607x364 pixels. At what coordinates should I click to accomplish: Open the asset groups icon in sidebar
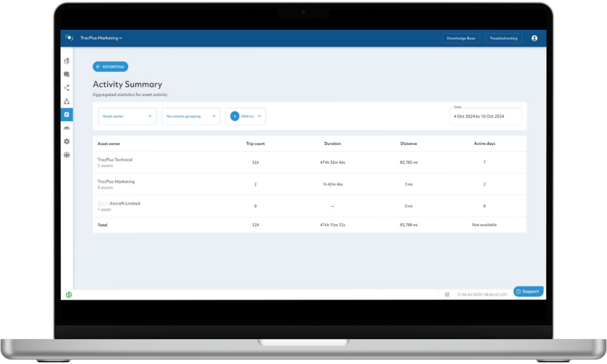(67, 101)
